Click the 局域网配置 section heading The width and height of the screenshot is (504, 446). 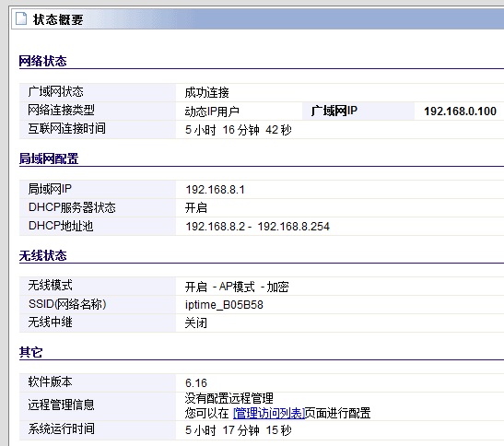(49, 158)
